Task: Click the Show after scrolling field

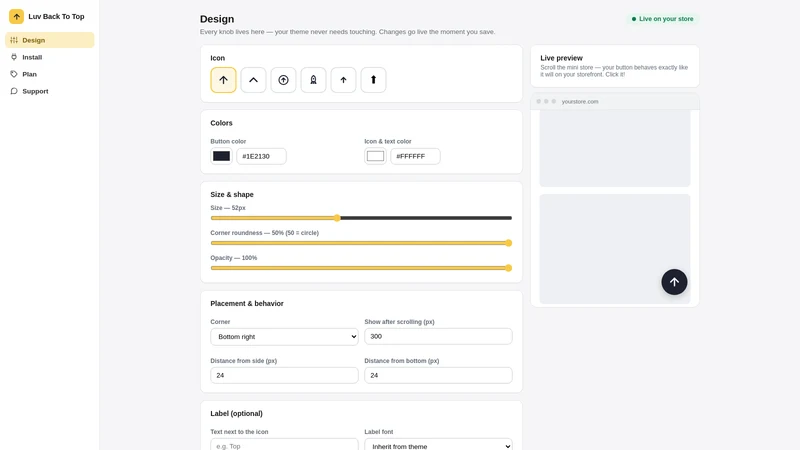Action: tap(438, 336)
